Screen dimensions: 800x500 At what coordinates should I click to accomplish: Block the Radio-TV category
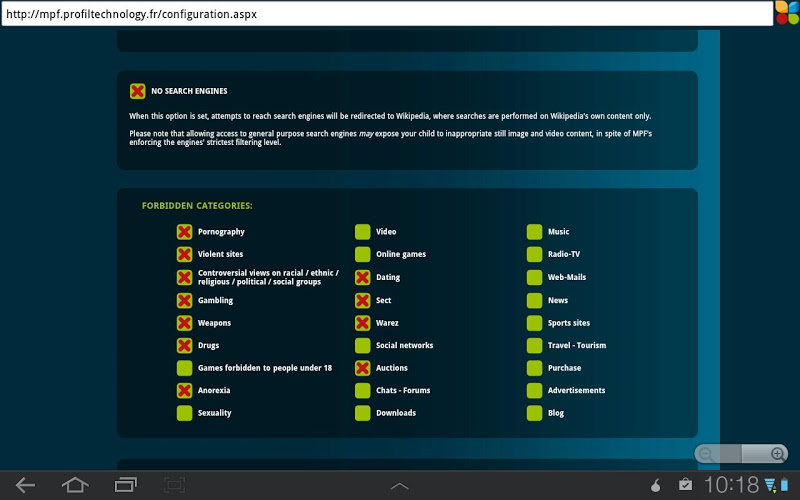534,254
